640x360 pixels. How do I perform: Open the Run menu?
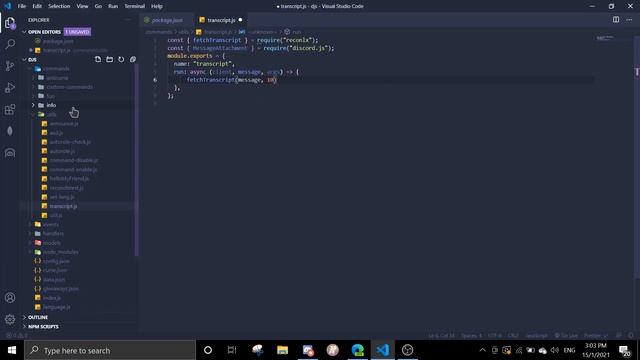coord(113,6)
